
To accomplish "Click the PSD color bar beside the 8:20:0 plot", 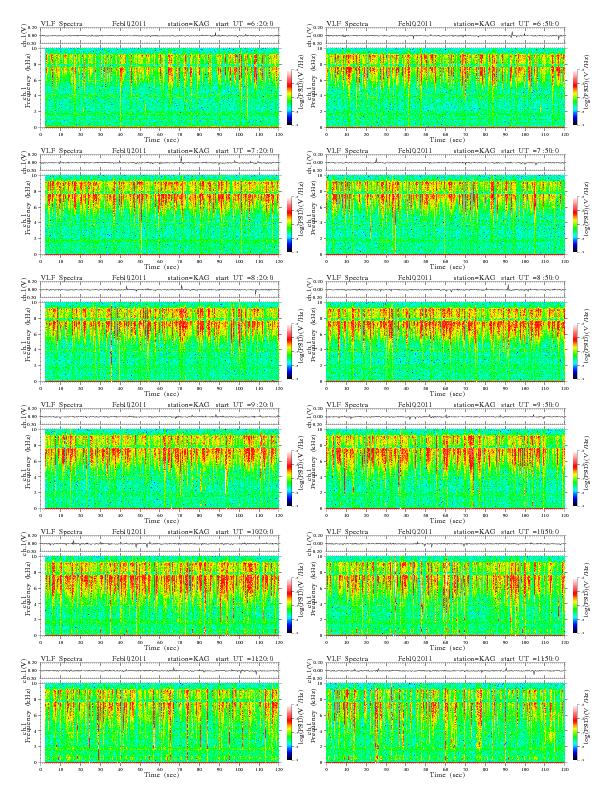I will [x=289, y=352].
